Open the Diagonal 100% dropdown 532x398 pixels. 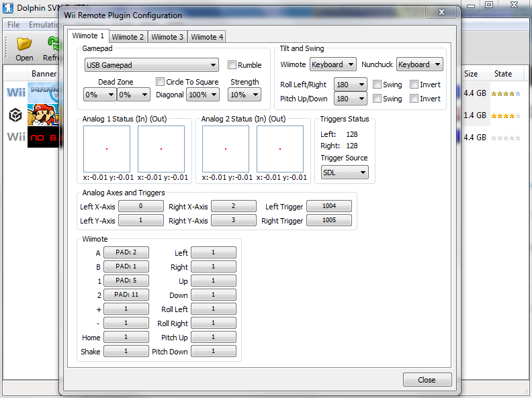click(x=203, y=95)
